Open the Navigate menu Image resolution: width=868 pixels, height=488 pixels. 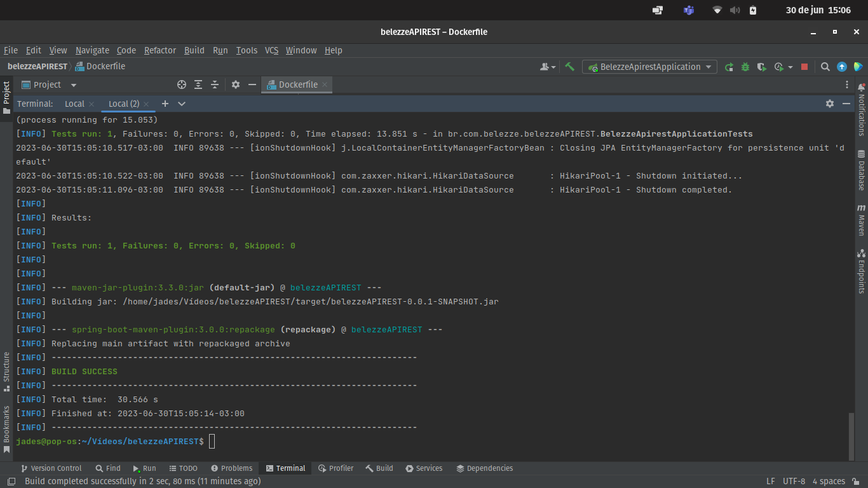point(92,50)
